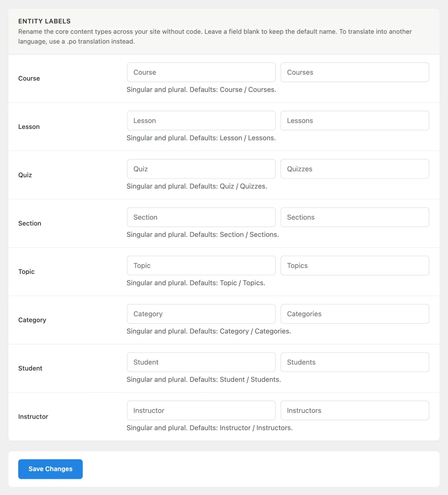448x495 pixels.
Task: Edit the Topic singular label field
Action: point(201,265)
